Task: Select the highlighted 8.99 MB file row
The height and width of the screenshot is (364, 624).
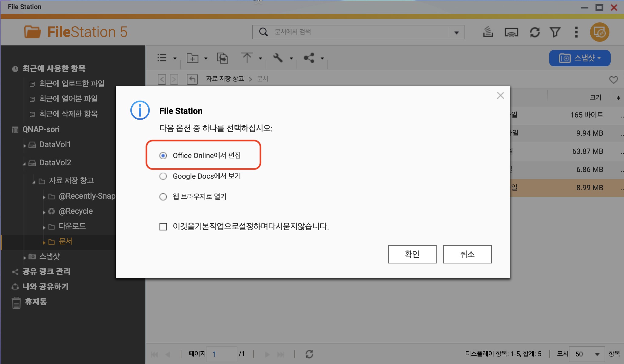Action: [x=567, y=188]
